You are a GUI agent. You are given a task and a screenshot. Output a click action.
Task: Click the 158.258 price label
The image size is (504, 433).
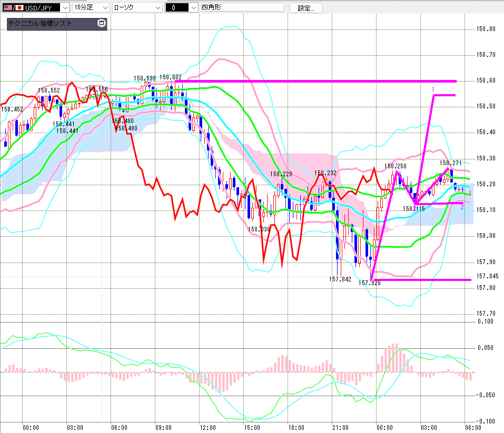pos(396,166)
